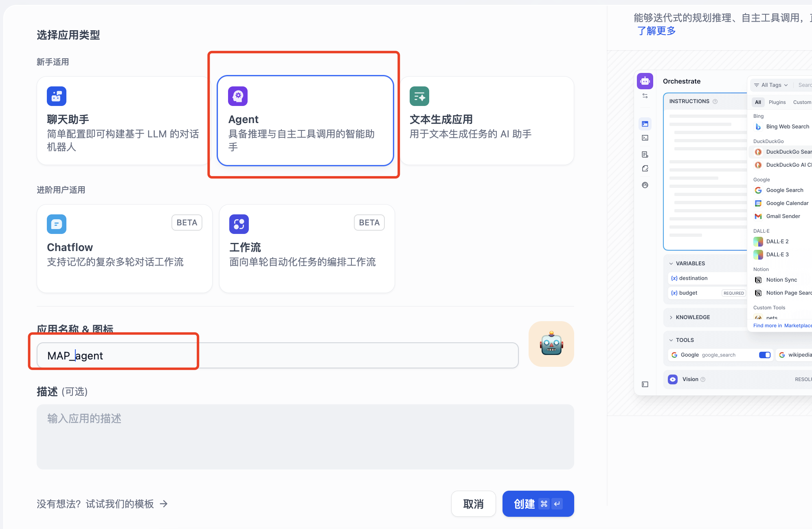
Task: Click the blue 聊天助手 robot icon
Action: coord(57,96)
